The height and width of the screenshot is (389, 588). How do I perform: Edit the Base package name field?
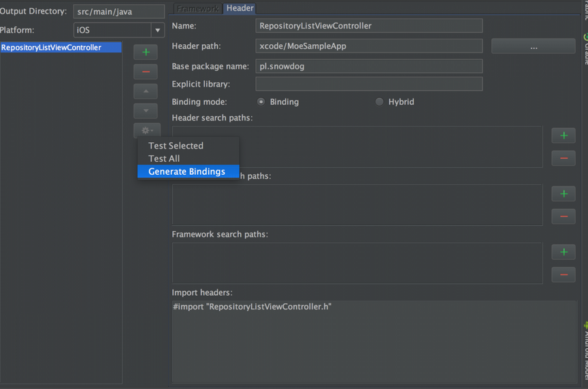pos(369,67)
